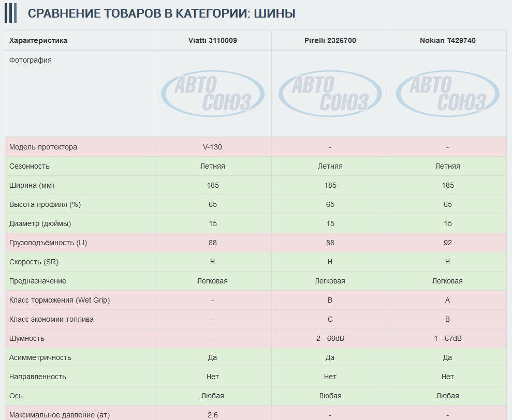Click the page heading 'Сравнение товаров в категории: Шины'
Image resolution: width=512 pixels, height=420 pixels.
tap(161, 13)
